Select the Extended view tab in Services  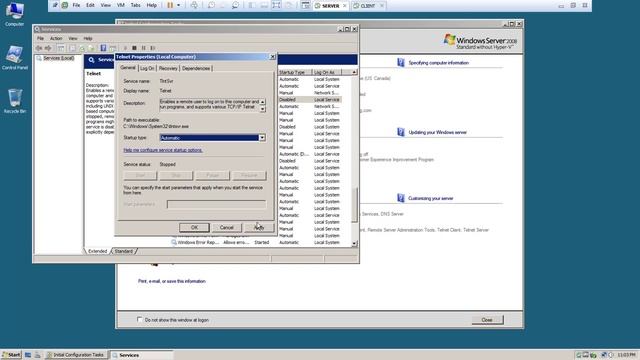(x=98, y=251)
